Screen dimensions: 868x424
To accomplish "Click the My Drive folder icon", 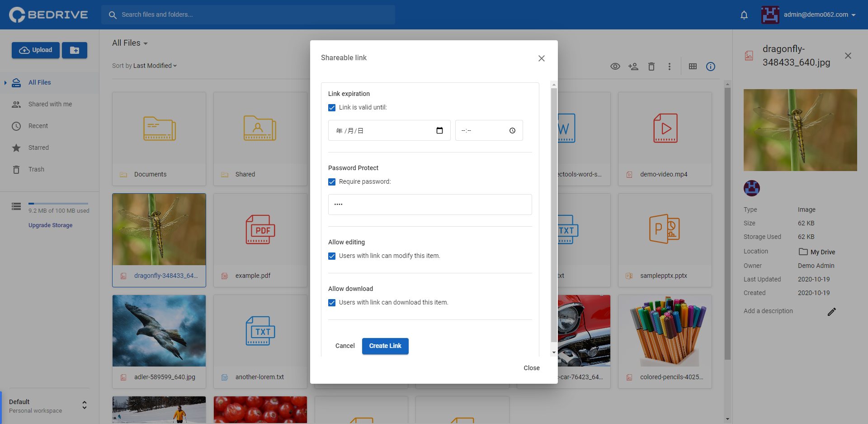I will (803, 252).
